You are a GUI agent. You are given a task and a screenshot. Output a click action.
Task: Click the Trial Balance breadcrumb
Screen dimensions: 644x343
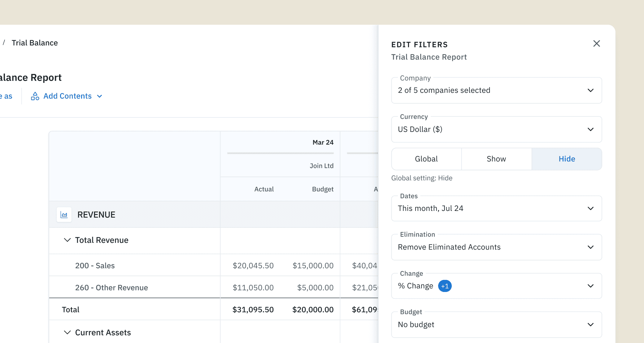pyautogui.click(x=35, y=43)
